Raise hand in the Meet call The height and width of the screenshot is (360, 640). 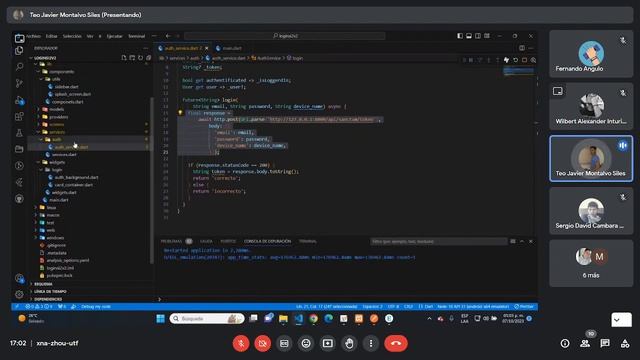pos(349,344)
